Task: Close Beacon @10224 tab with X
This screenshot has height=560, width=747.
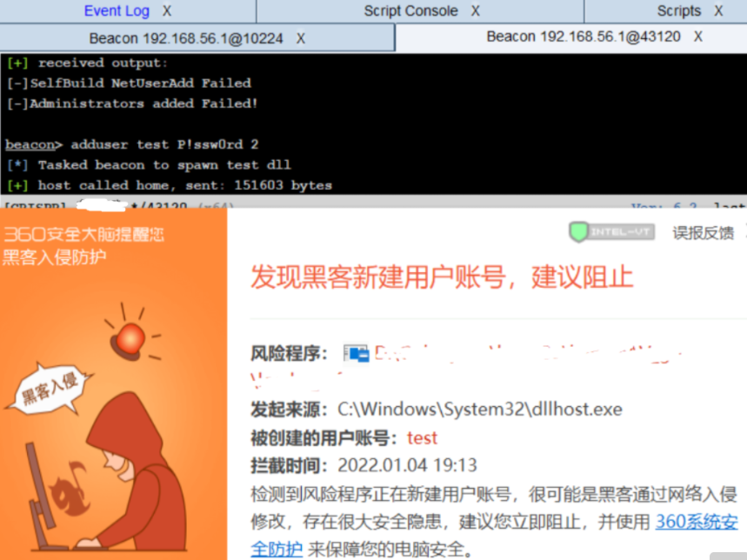Action: [x=301, y=38]
